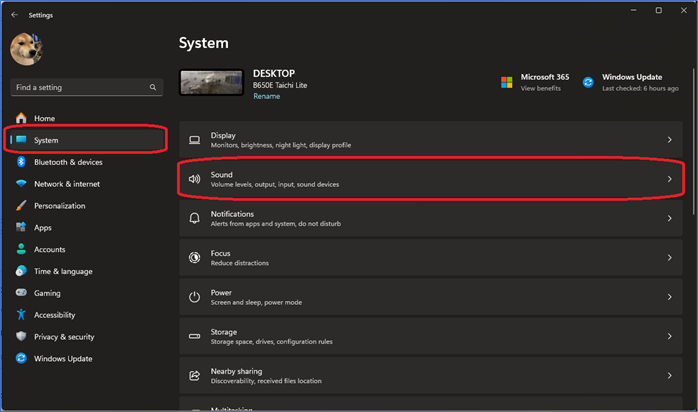Click the Bluetooth & devices sidebar icon

tap(20, 162)
